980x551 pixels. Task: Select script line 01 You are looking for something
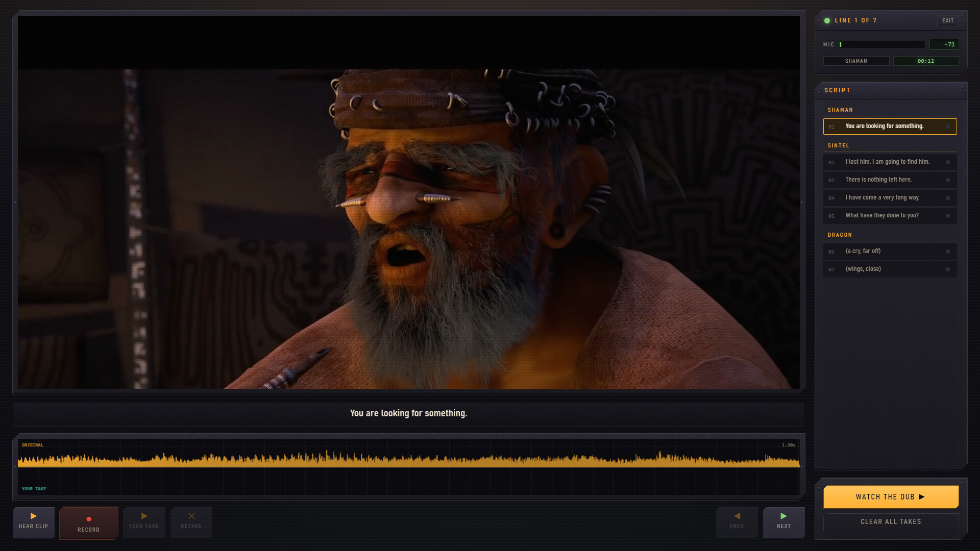(890, 127)
